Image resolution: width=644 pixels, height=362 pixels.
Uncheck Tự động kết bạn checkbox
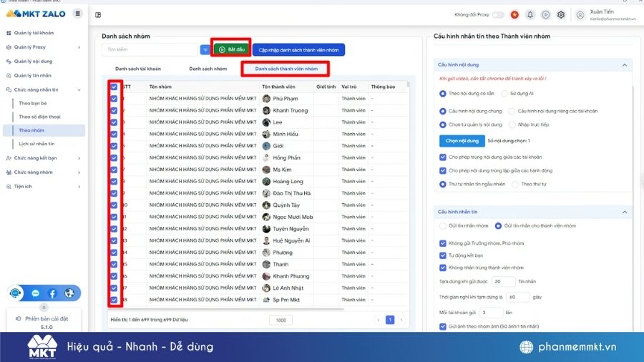pyautogui.click(x=442, y=255)
